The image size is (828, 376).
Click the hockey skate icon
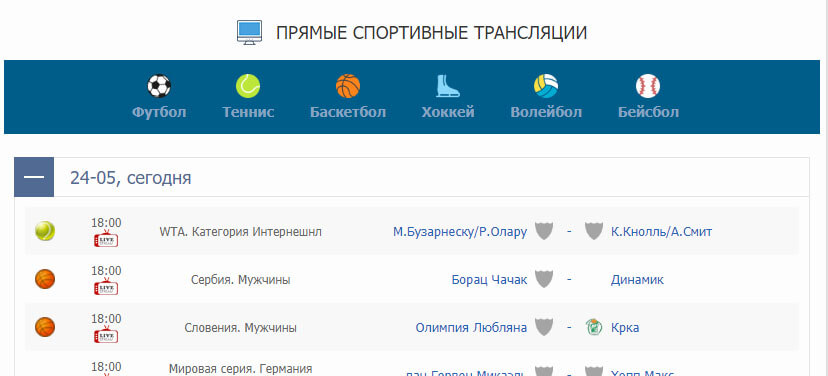click(448, 86)
